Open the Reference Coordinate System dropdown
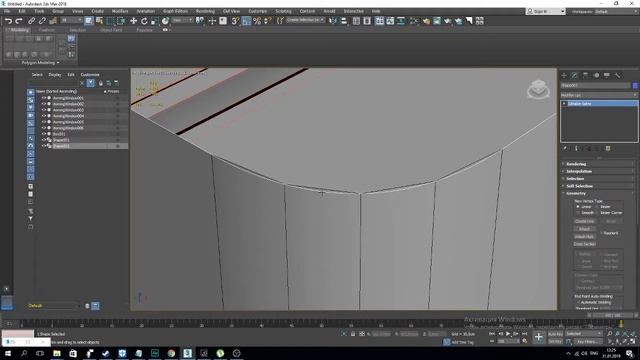Viewport: 640px width, 360px height. click(x=182, y=20)
